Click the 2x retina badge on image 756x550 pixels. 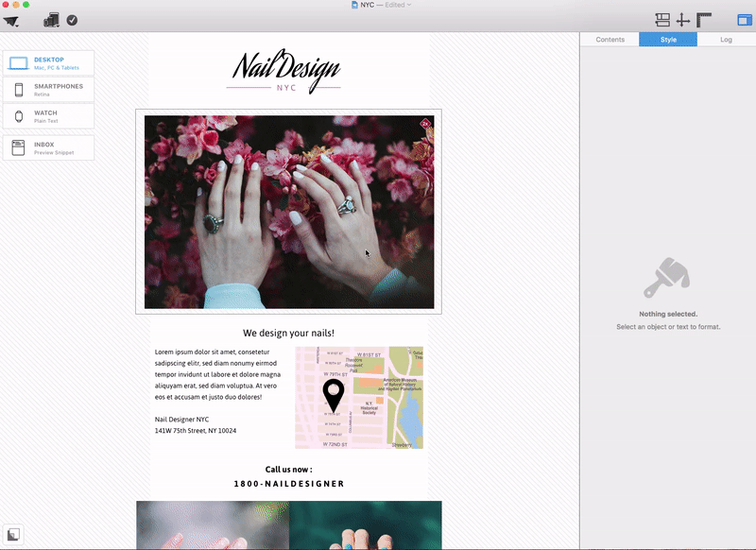pos(424,124)
